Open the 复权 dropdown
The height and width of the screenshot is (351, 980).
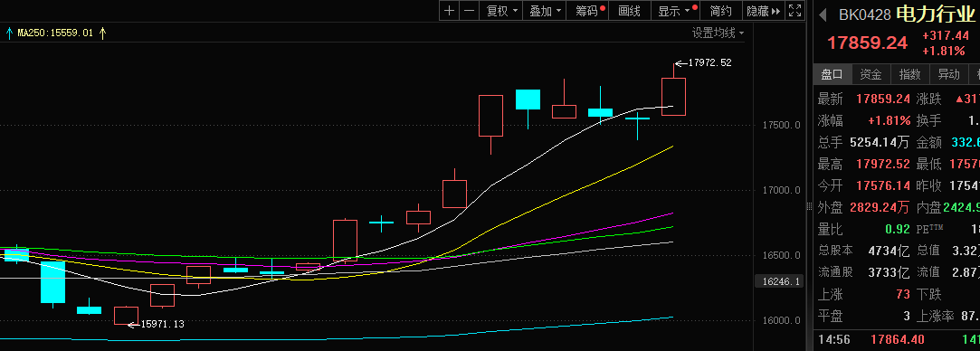pos(502,11)
